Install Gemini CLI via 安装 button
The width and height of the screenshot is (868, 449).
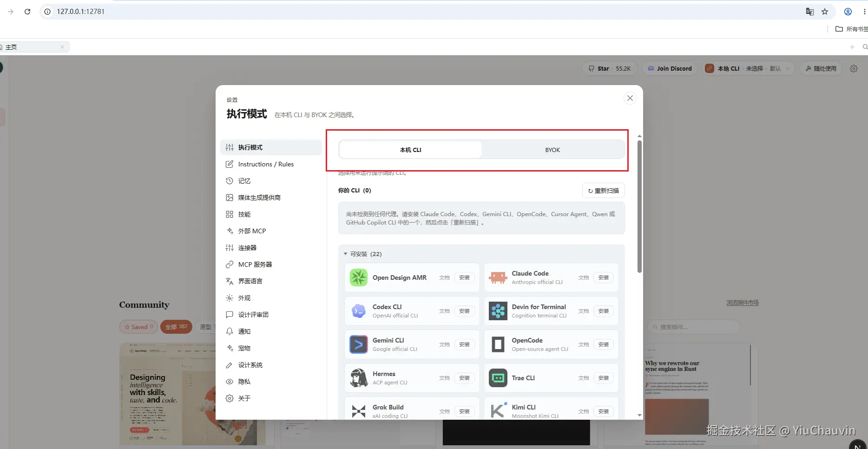464,344
